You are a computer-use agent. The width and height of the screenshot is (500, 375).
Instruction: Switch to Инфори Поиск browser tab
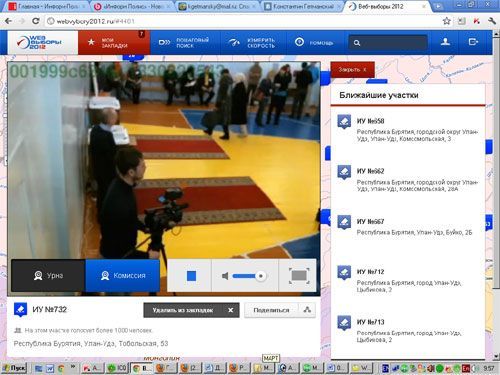coord(132,6)
